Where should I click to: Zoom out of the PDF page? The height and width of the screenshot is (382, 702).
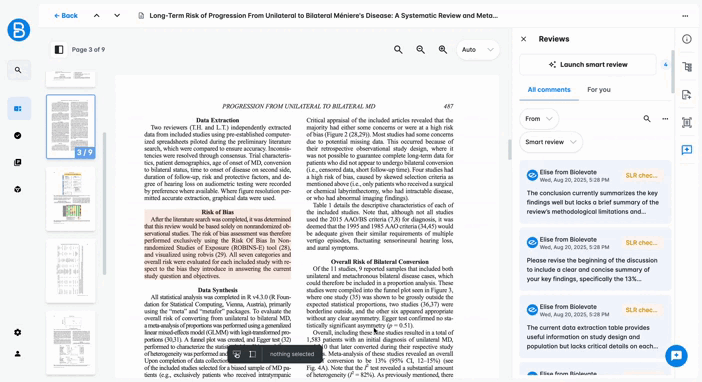[420, 50]
